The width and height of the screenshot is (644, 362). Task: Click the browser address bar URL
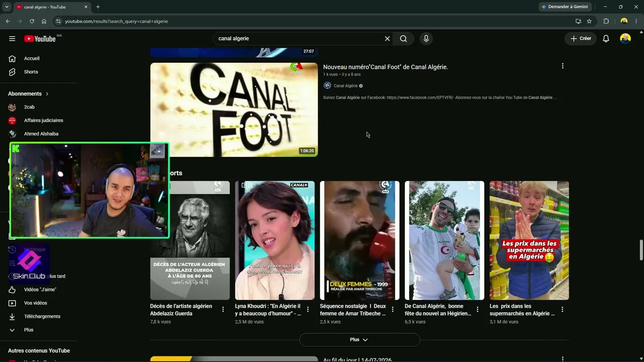coord(116,21)
